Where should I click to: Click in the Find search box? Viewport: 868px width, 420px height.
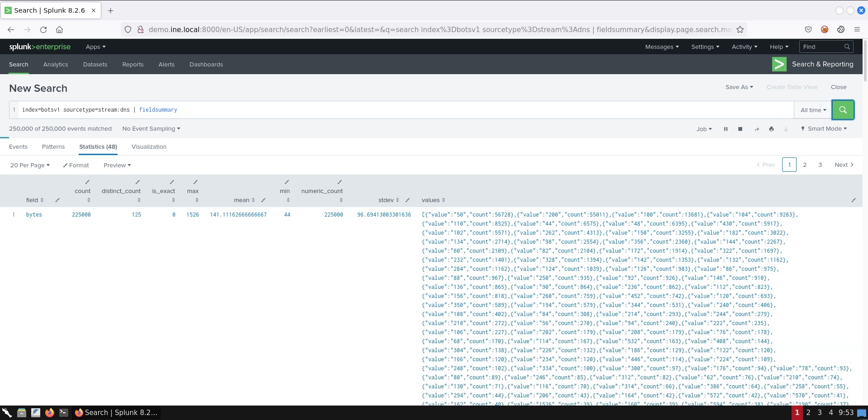click(822, 47)
